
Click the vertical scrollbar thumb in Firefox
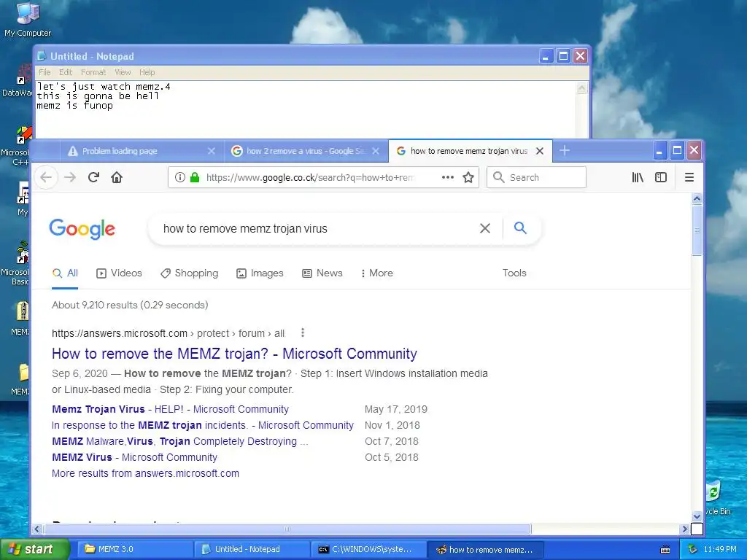click(x=697, y=230)
